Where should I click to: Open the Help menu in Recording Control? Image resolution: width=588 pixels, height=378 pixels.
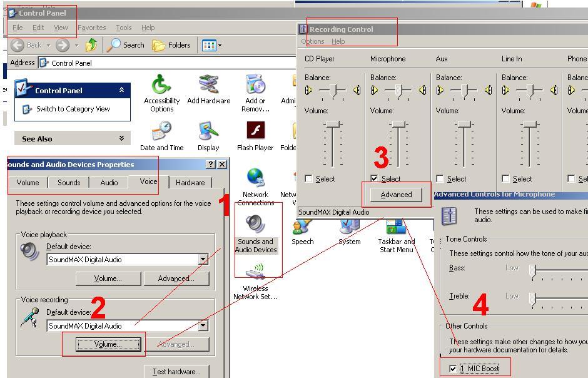338,41
